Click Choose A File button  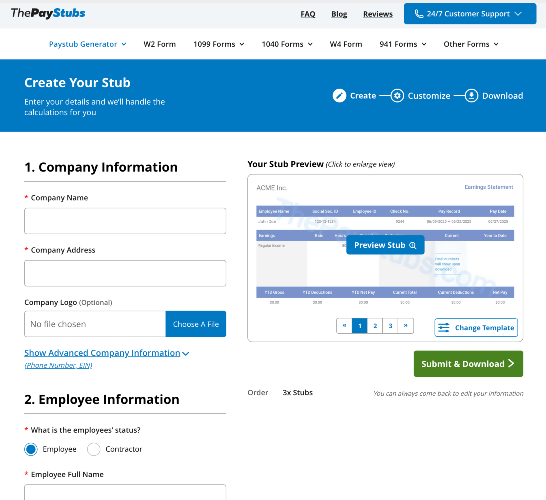point(196,324)
